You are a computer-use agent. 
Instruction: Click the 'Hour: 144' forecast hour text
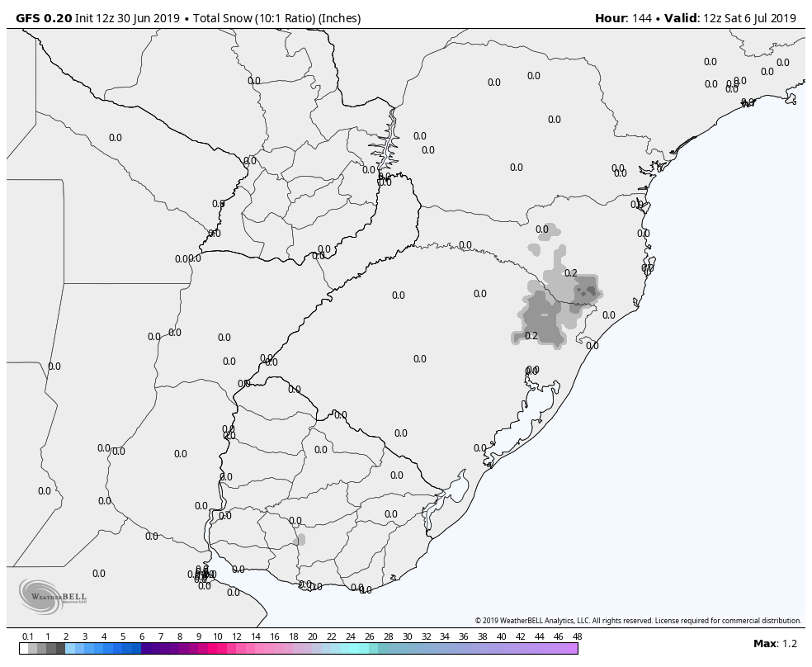click(x=623, y=18)
